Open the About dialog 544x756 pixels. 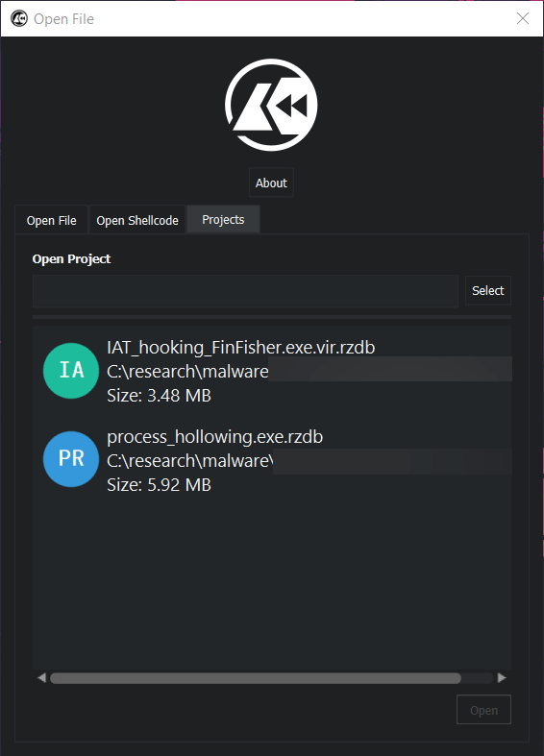coord(271,183)
